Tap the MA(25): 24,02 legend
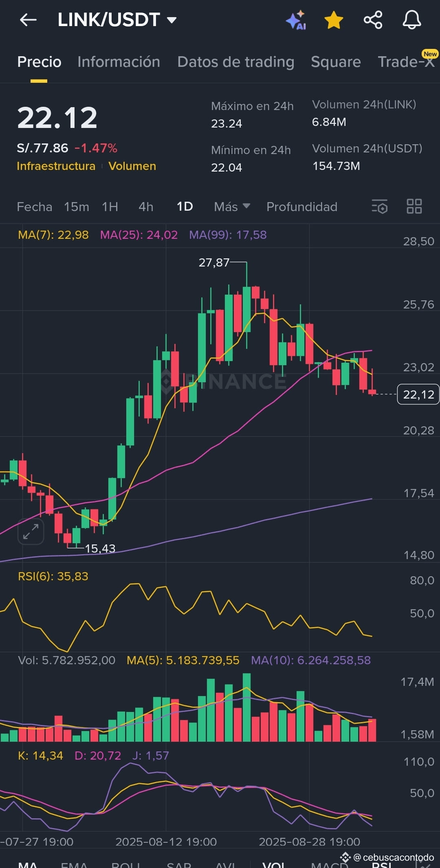 tap(139, 235)
